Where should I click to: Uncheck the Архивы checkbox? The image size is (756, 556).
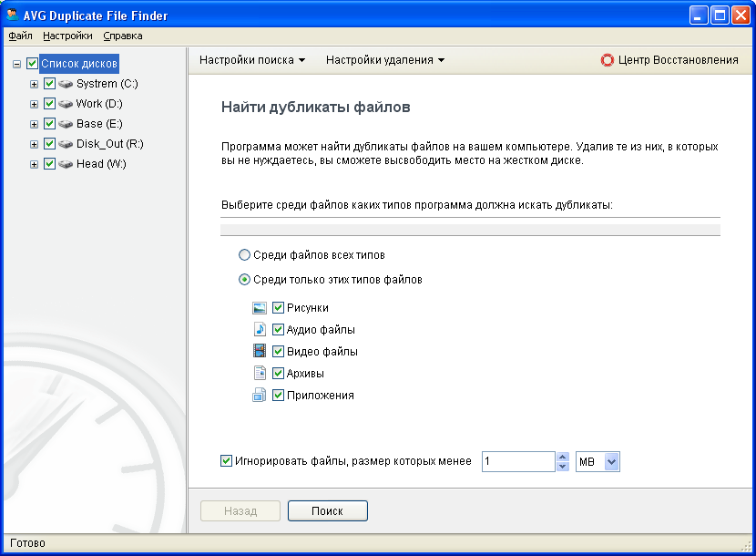pyautogui.click(x=278, y=373)
